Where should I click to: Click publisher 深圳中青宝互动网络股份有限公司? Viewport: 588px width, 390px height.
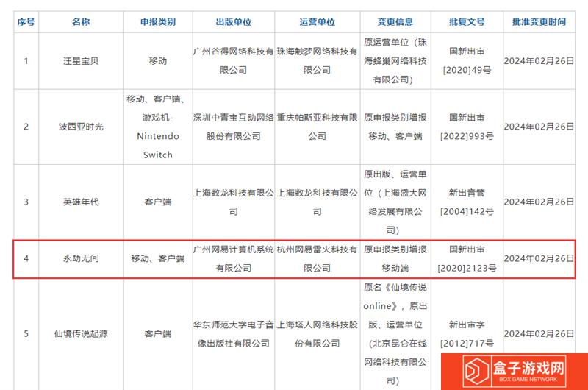(x=234, y=127)
